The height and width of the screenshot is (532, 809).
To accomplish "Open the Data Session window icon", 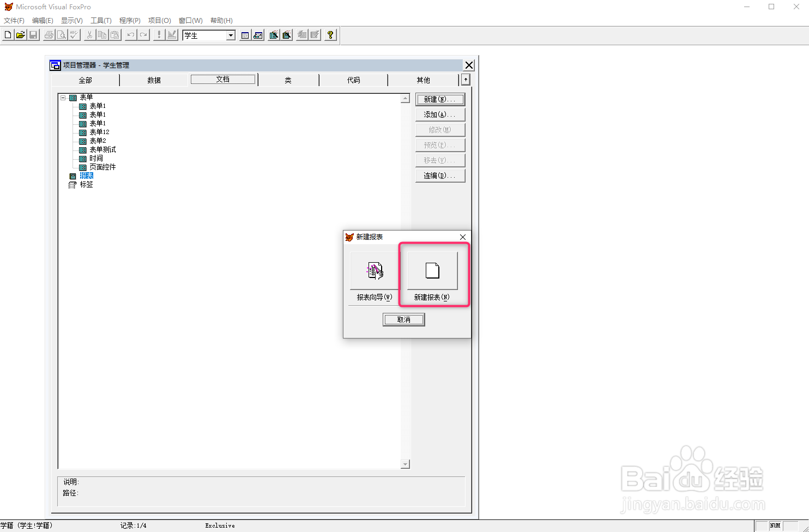I will tap(258, 35).
